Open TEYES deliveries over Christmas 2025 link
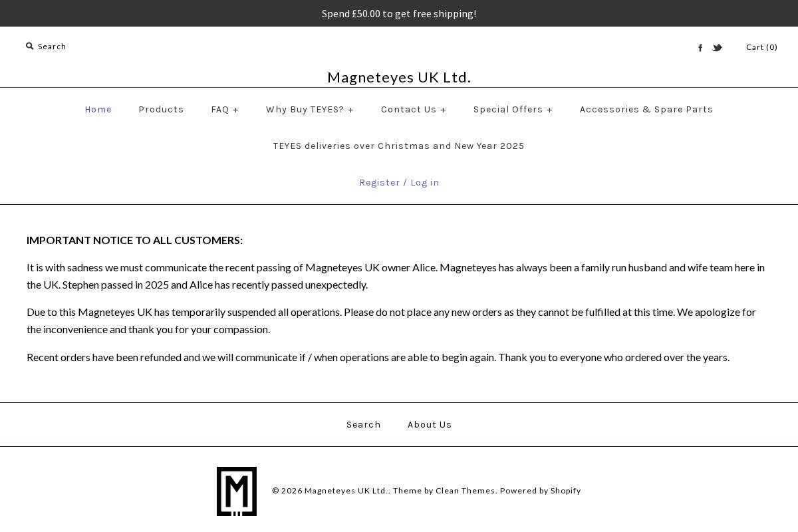Viewport: 798px width, 532px height. 398,146
